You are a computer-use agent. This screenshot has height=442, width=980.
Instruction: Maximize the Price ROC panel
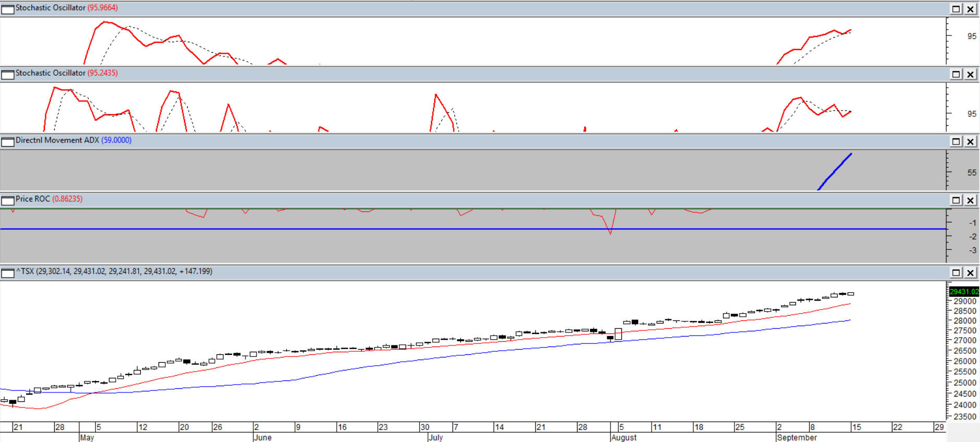[x=956, y=200]
